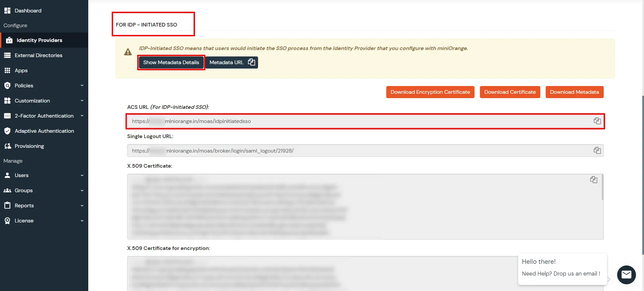This screenshot has width=644, height=291.
Task: Click the certificate box scrollbar
Action: click(602, 187)
